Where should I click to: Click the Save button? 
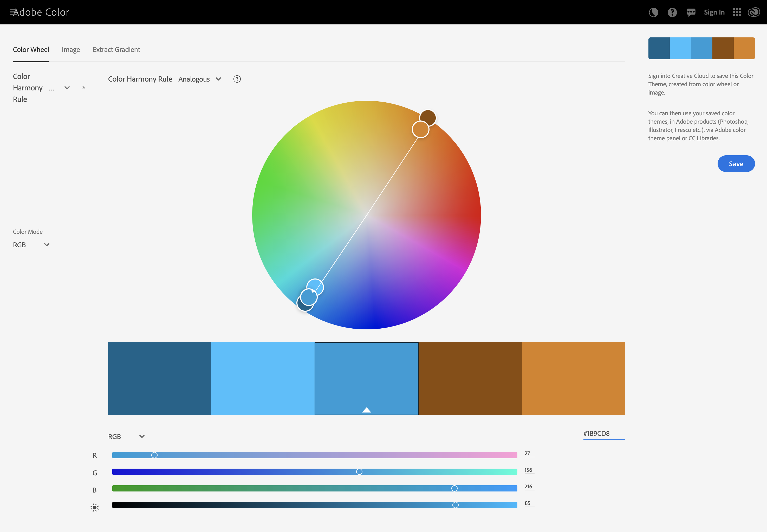coord(736,164)
